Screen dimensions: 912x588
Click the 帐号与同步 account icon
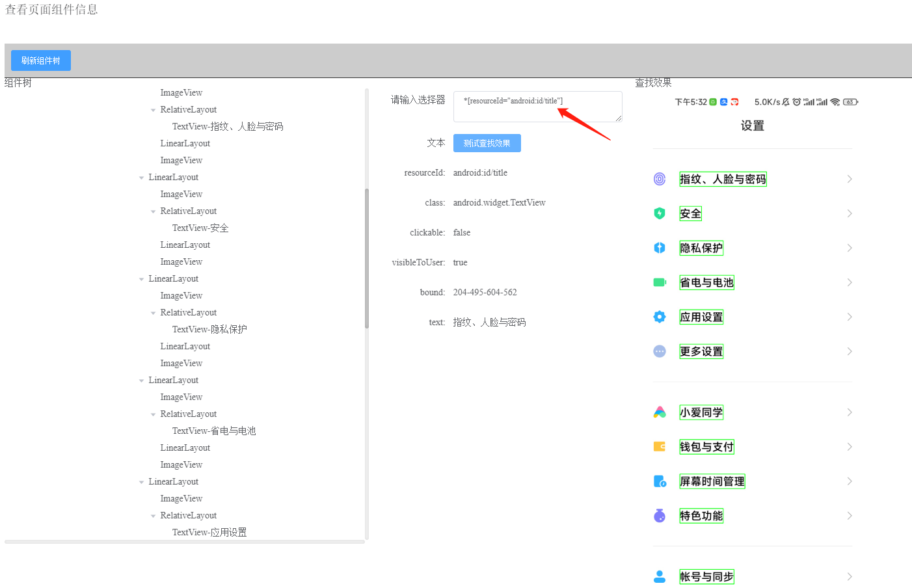tap(660, 576)
